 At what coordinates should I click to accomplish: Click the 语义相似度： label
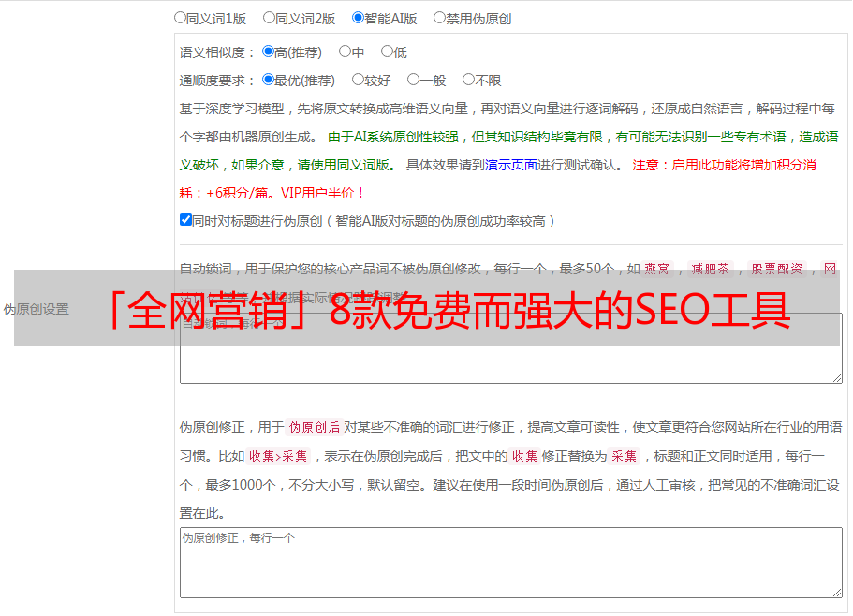click(217, 52)
